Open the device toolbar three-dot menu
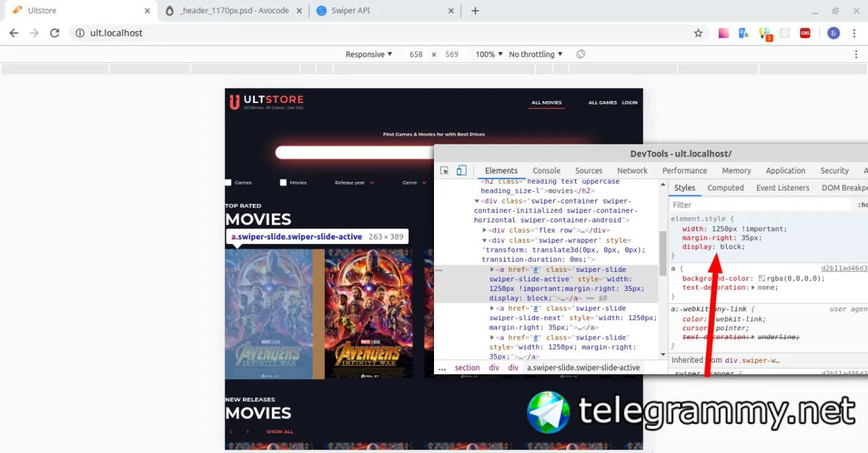Screen dimensions: 868x453 [856, 54]
